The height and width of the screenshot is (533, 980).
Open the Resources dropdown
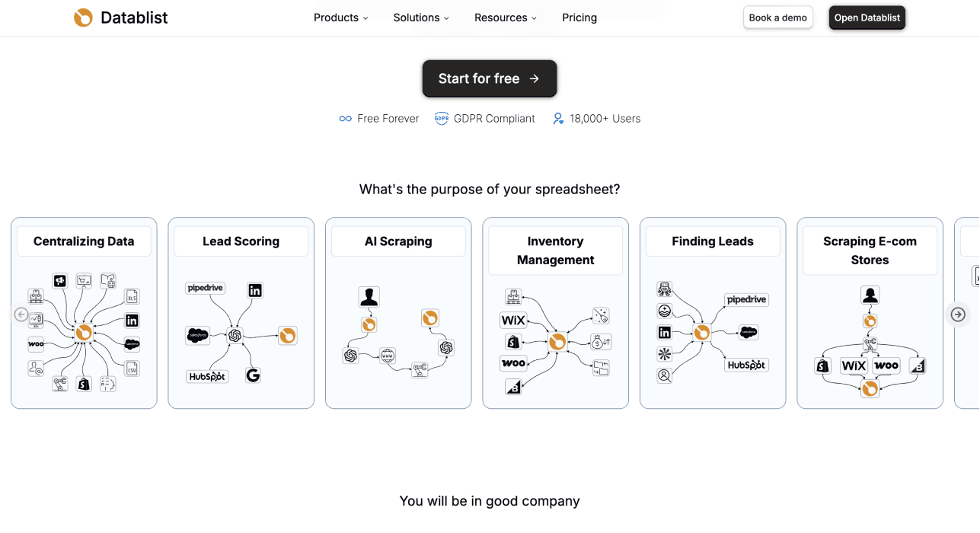coord(505,17)
